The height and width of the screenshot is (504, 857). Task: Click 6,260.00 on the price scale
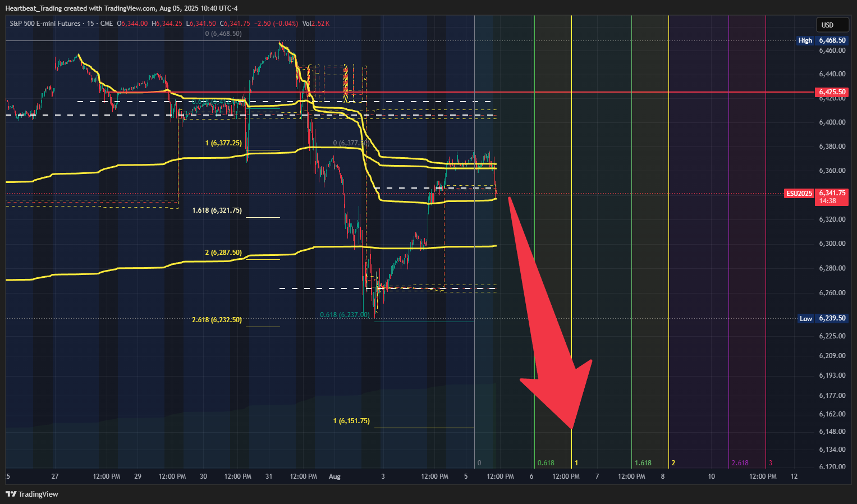(832, 293)
